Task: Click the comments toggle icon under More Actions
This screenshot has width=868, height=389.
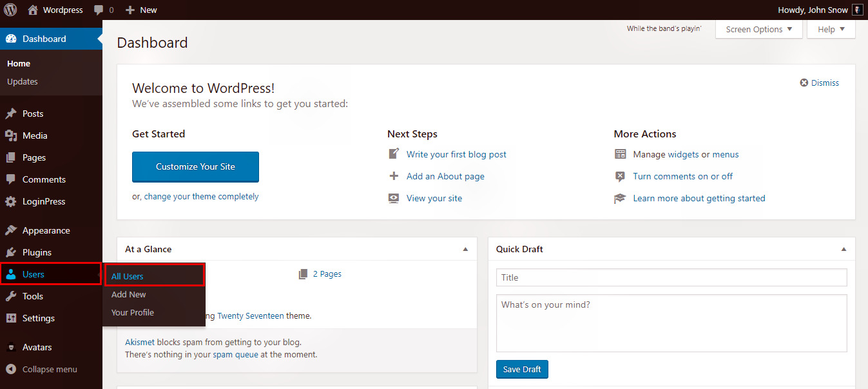Action: 620,176
